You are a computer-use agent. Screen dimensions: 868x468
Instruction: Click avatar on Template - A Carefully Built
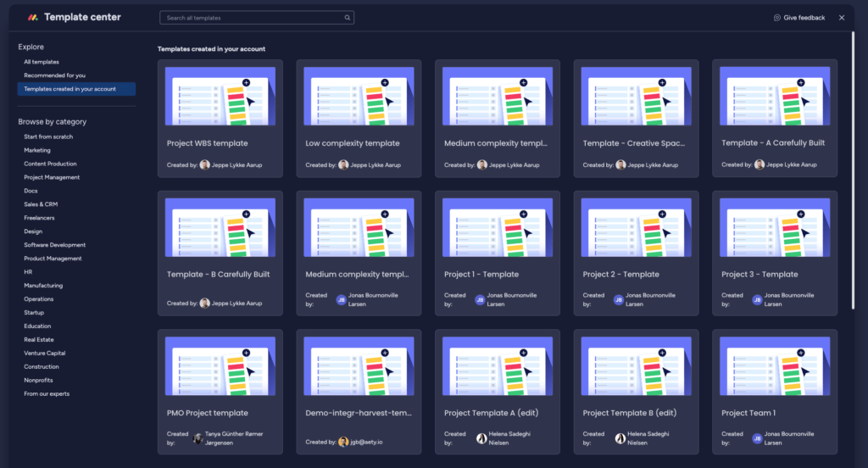point(759,164)
